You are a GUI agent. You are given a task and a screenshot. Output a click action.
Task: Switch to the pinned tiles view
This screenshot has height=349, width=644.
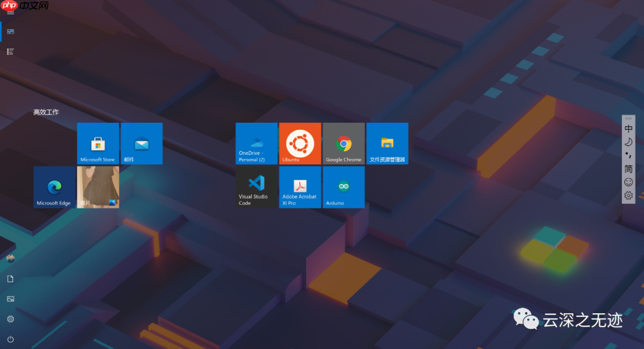10,31
